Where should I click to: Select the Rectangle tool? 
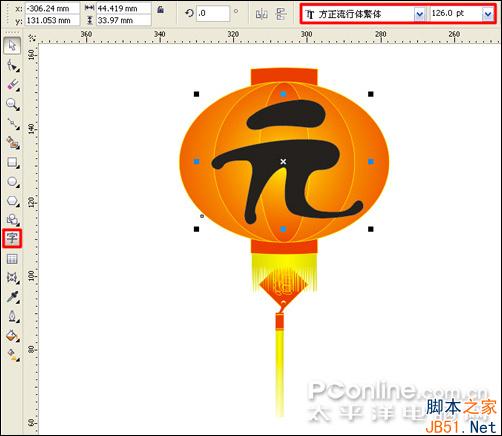(x=12, y=162)
